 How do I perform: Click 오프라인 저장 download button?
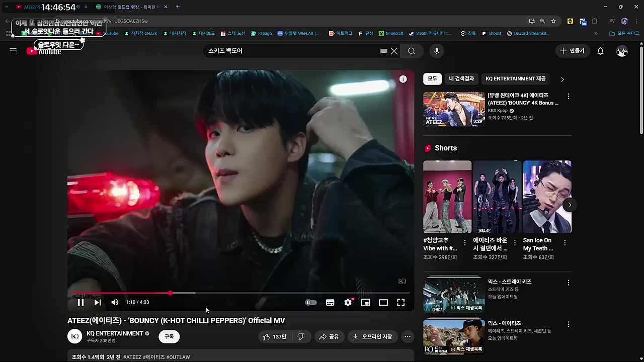pyautogui.click(x=372, y=336)
